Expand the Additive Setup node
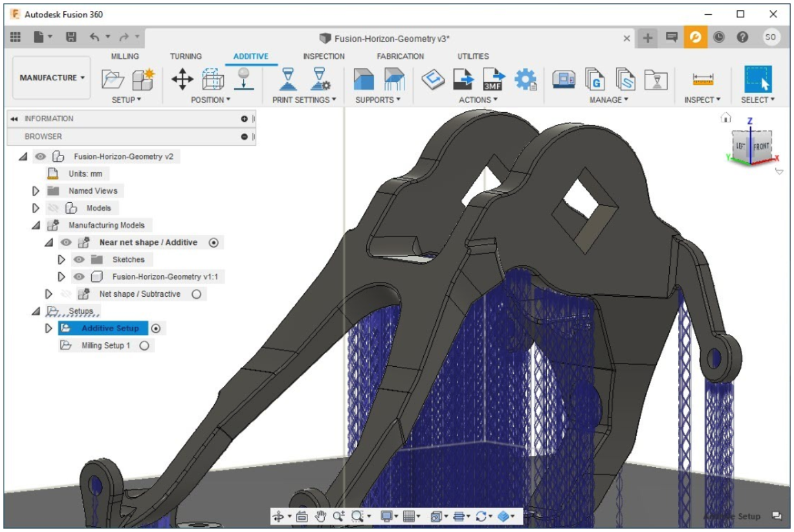 click(48, 329)
